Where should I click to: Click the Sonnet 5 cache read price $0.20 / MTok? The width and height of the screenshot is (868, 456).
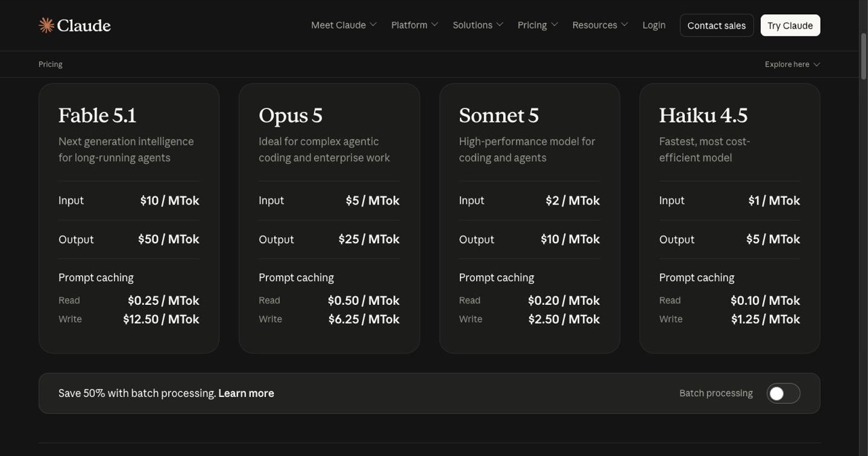[x=564, y=300]
